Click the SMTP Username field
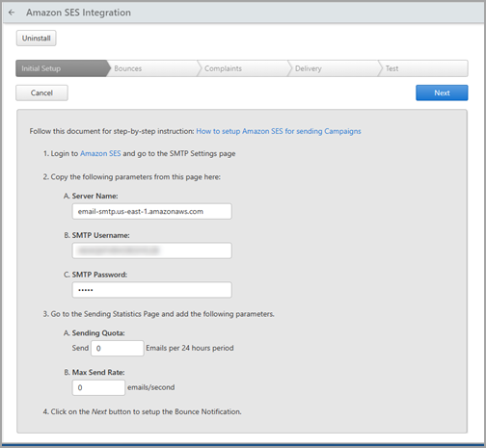This screenshot has width=486, height=448. 151,250
